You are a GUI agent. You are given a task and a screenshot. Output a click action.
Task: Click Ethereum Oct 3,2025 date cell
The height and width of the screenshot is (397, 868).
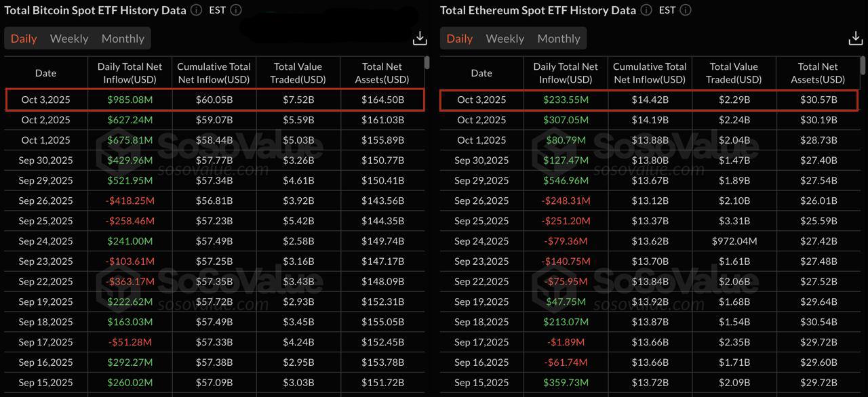click(x=481, y=100)
